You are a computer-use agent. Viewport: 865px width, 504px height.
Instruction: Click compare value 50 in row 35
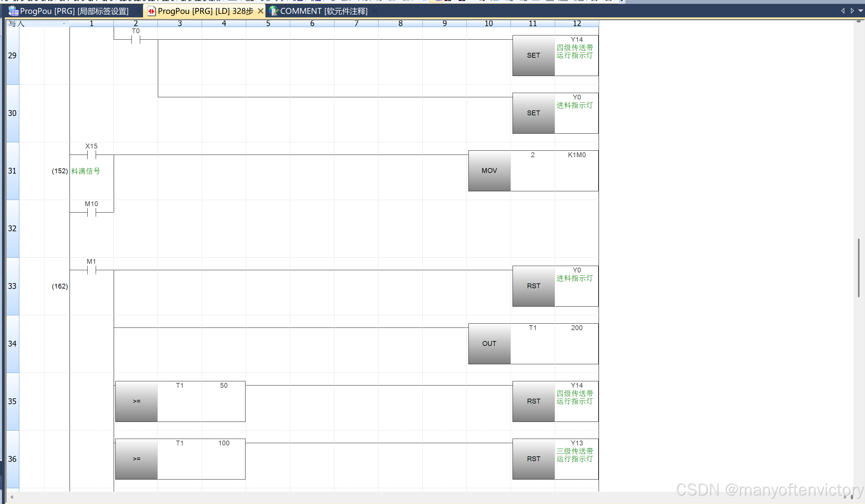click(x=224, y=385)
